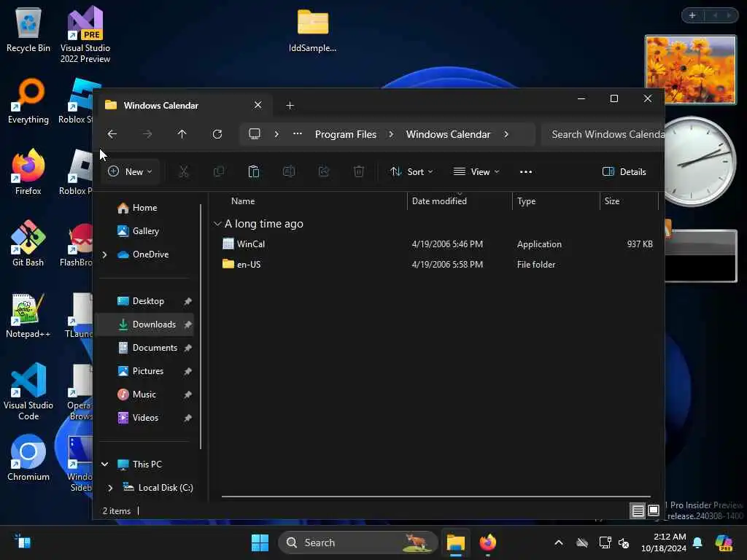Launch Chromium from the desktop
The width and height of the screenshot is (747, 560).
pyautogui.click(x=28, y=458)
